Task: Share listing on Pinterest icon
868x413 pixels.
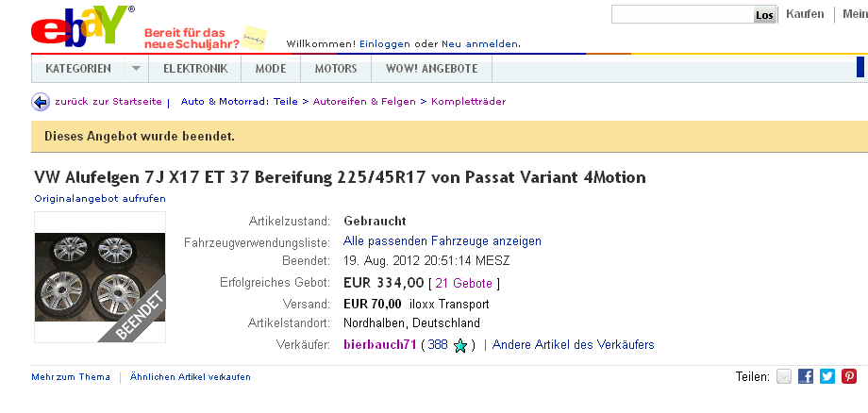Action: tap(848, 376)
